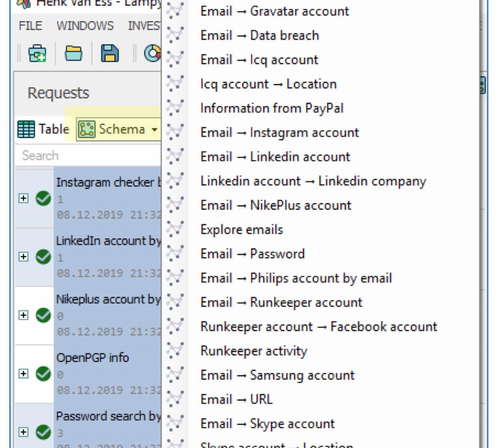Choose Email → Instagram account
Viewport: 500px width, 448px height.
(280, 133)
